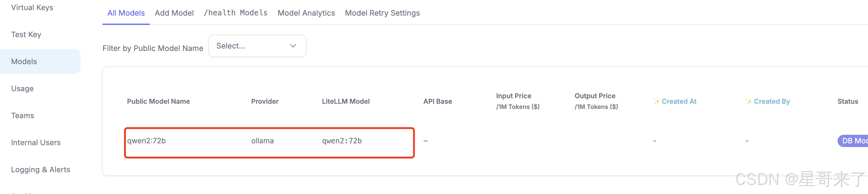Open the Usage section
The width and height of the screenshot is (868, 194).
click(x=22, y=88)
